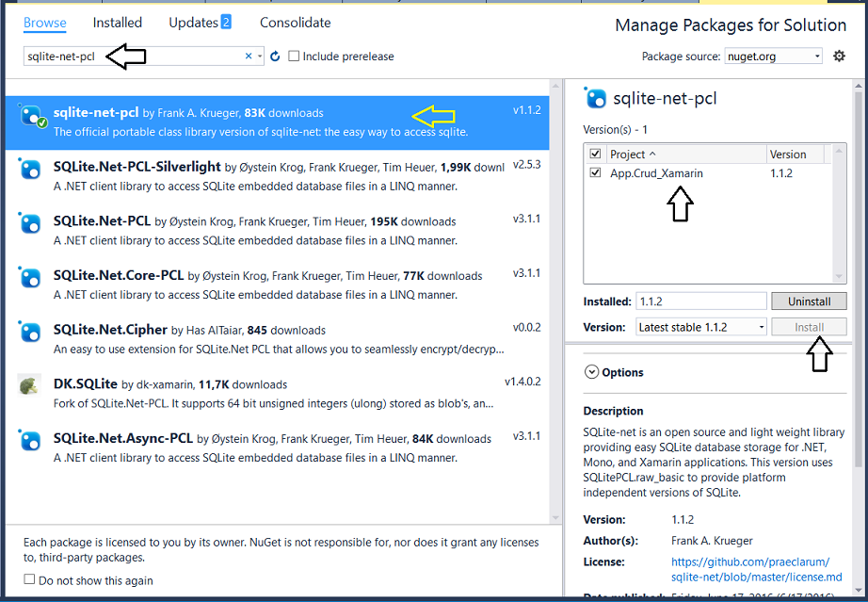Click the SQLite.Net.Async-PCL package icon
Viewport: 868px width, 602px height.
click(30, 440)
